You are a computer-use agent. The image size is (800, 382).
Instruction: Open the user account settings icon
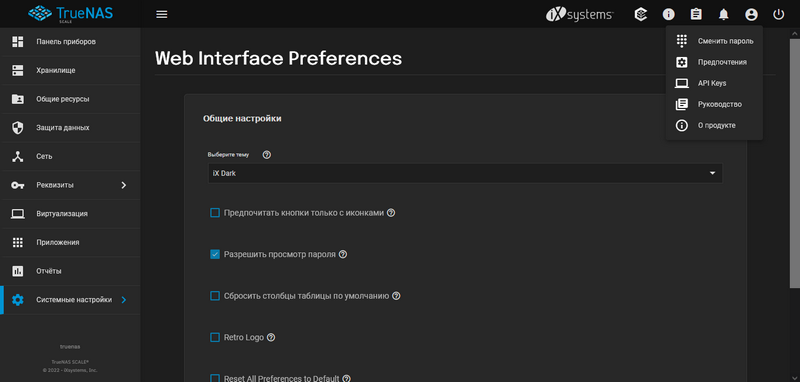751,14
